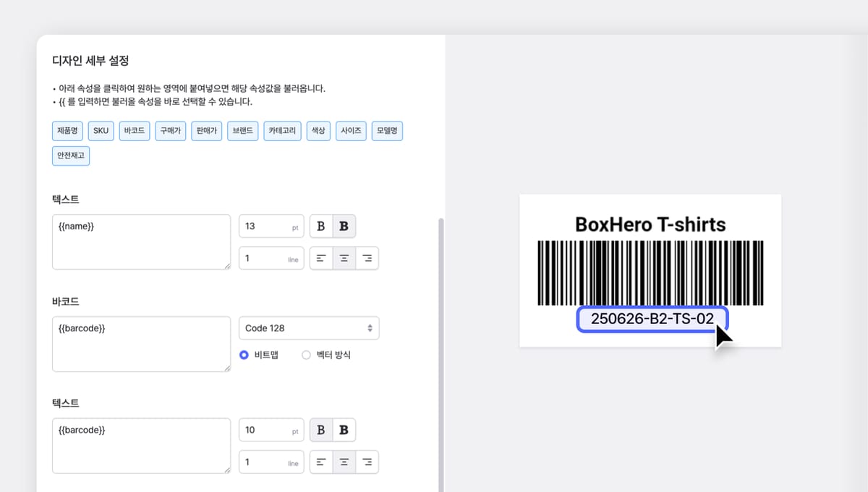The width and height of the screenshot is (868, 492).
Task: Apply bold to the second barcode text
Action: tap(344, 430)
